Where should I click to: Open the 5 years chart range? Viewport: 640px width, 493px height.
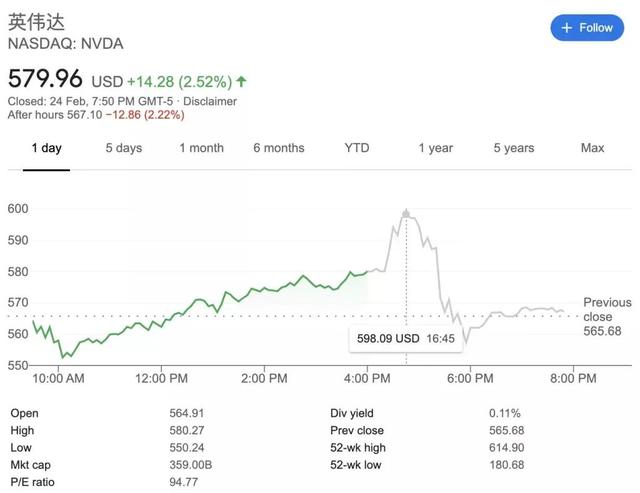pyautogui.click(x=514, y=148)
